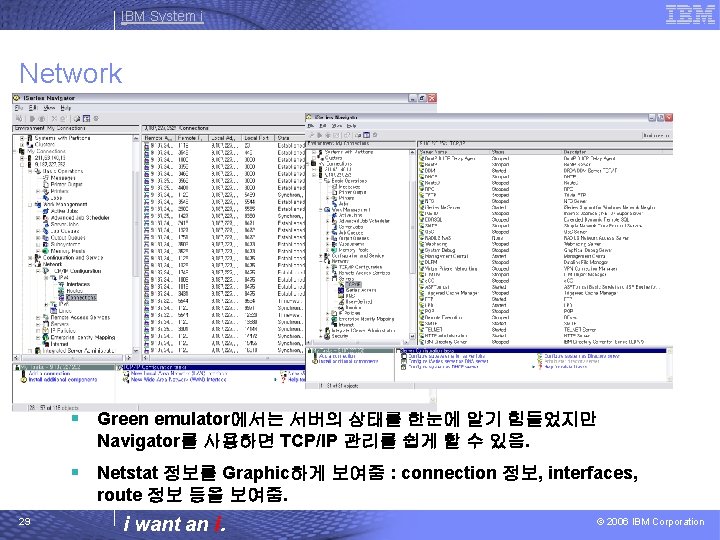
Task: Expand Configuration and Service in the back window
Action: point(30,258)
